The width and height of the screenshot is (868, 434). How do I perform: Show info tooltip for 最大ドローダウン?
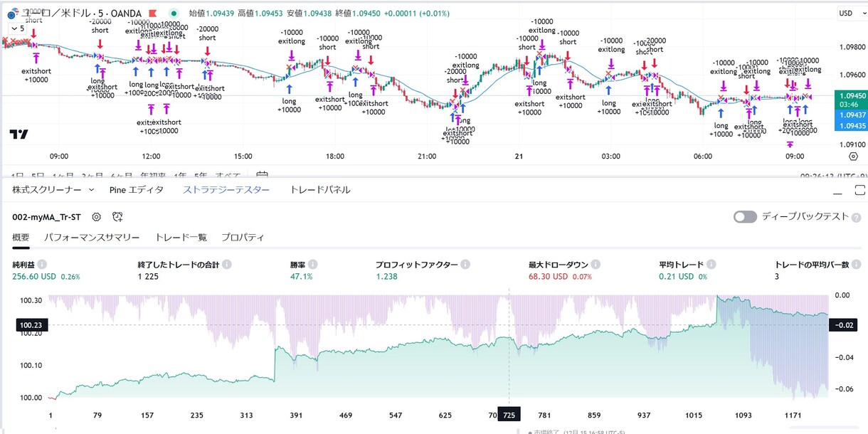pyautogui.click(x=596, y=264)
